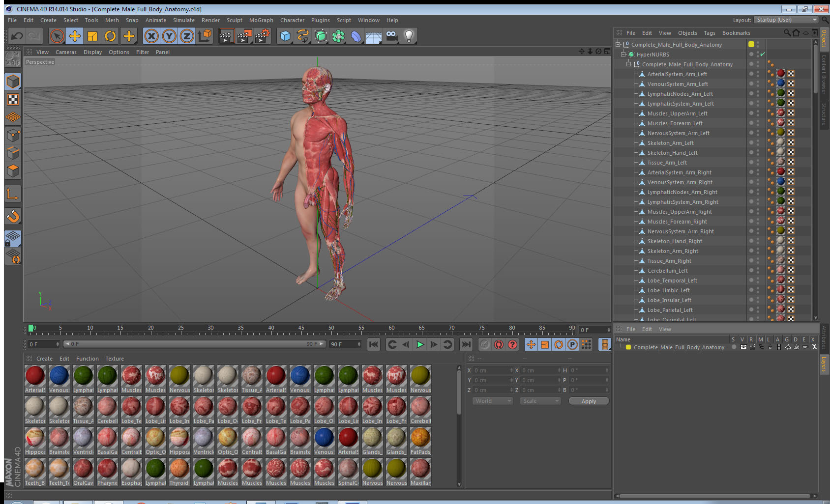Toggle the Enable Snap magnet icon
830x504 pixels.
(x=13, y=216)
